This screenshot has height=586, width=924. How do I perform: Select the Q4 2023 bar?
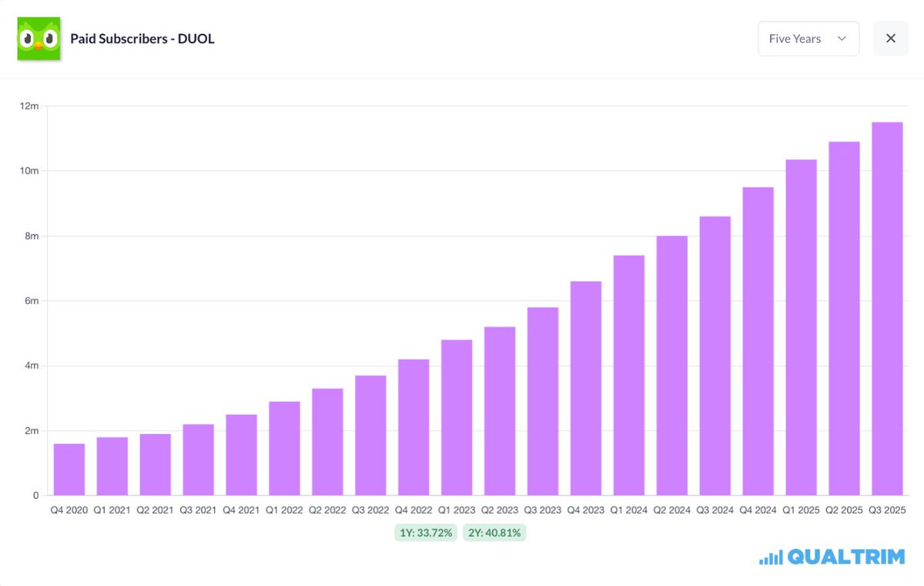(x=586, y=388)
